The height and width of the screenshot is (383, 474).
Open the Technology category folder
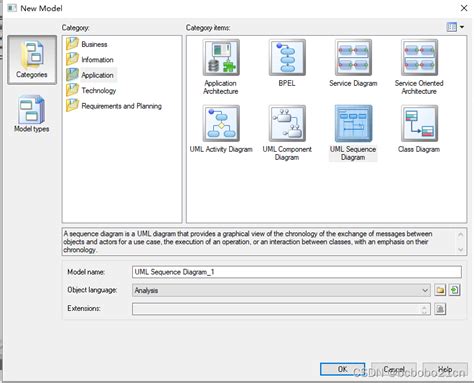[91, 90]
